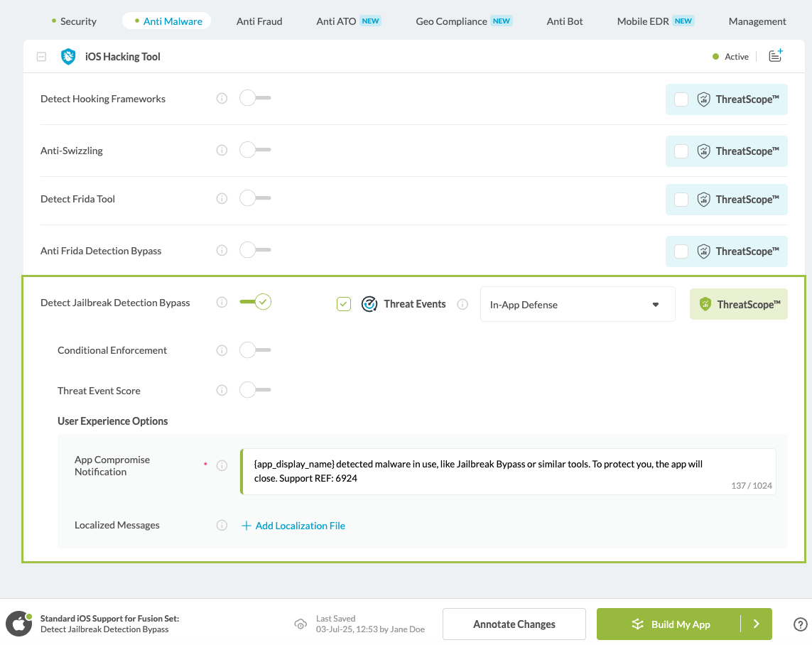Click the Threat Events radar icon

point(369,304)
